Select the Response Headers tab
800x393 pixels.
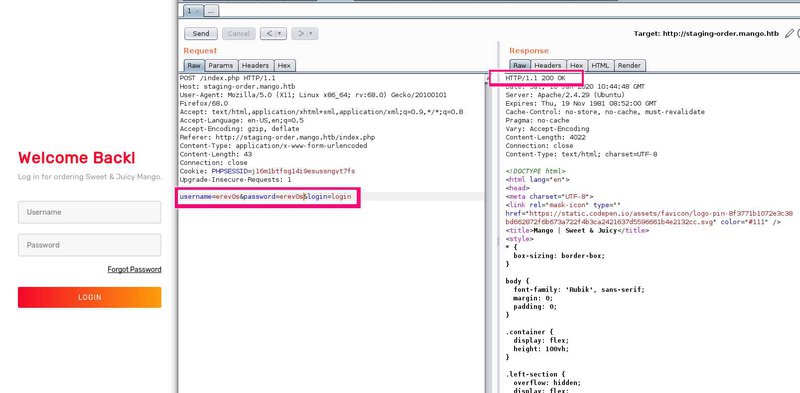coord(547,65)
